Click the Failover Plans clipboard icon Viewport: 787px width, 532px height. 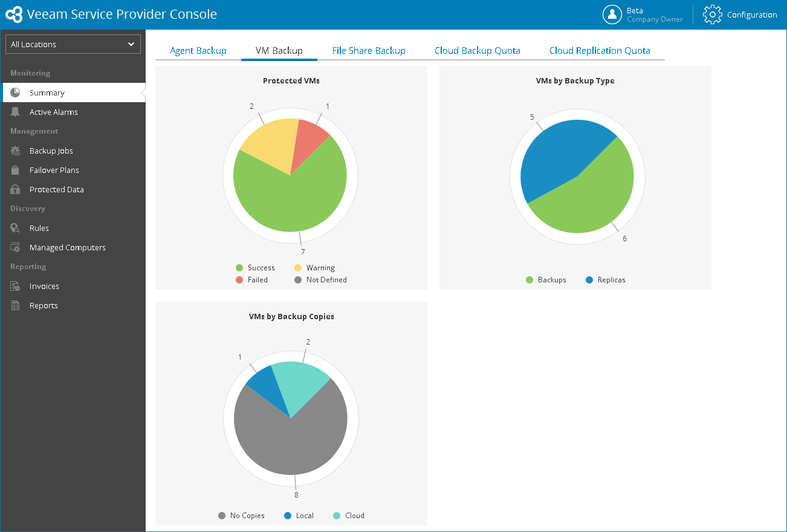(16, 170)
